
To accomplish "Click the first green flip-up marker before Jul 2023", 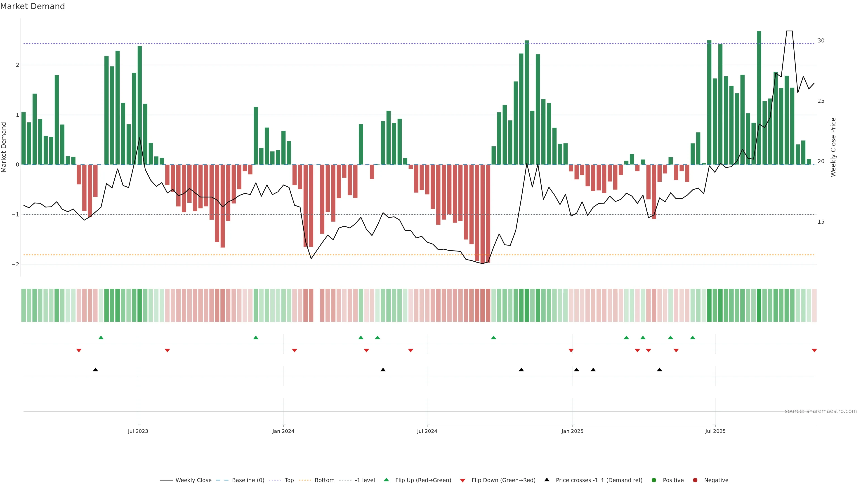I will pos(101,338).
